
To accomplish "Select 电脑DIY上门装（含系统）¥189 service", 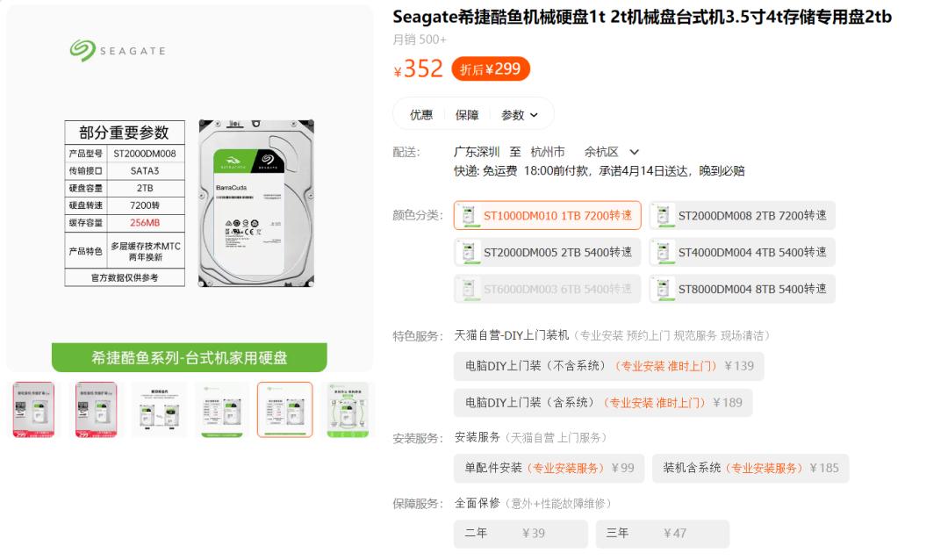I will 603,403.
